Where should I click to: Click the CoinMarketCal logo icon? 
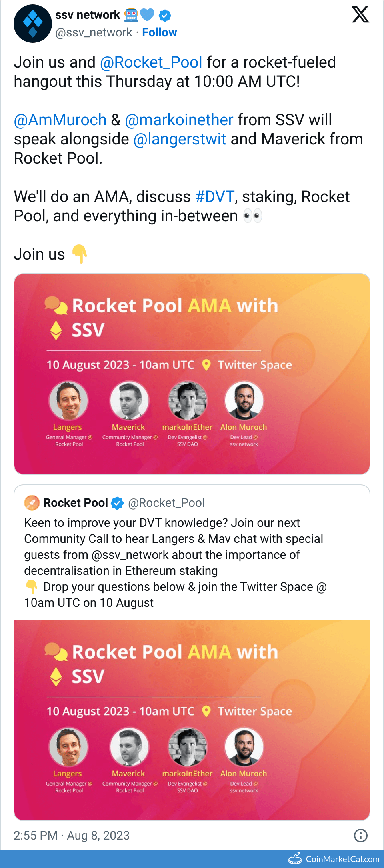point(295,858)
